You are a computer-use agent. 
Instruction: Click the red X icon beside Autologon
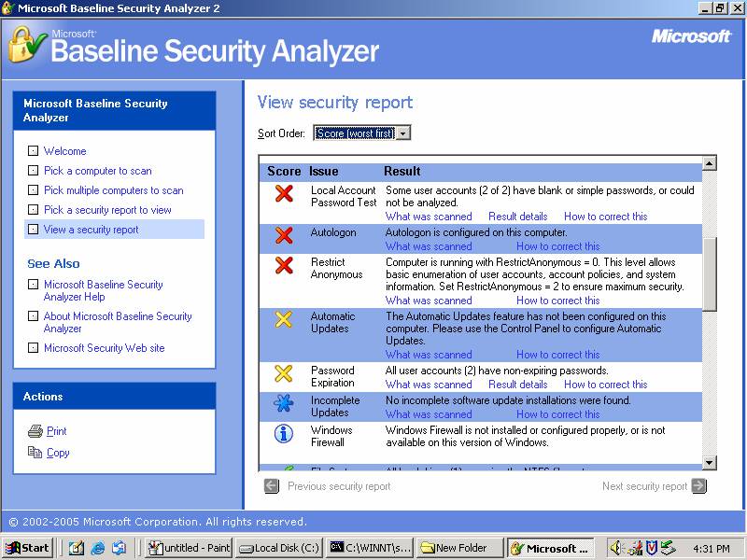pyautogui.click(x=284, y=236)
